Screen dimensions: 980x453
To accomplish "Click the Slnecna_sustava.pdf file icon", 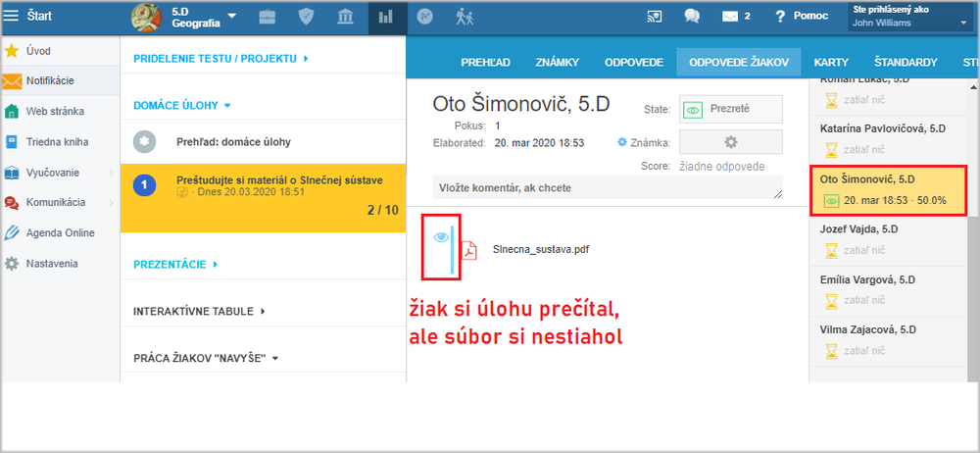I will coord(468,250).
